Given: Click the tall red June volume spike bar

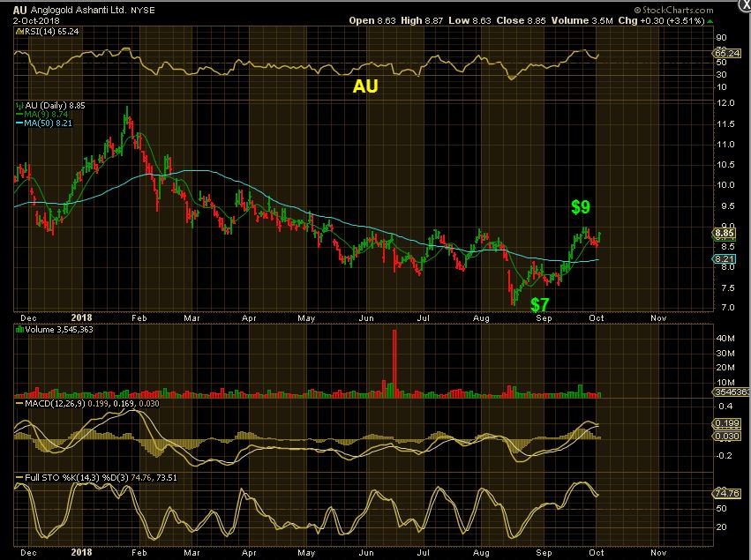Looking at the screenshot, I should pyautogui.click(x=394, y=363).
